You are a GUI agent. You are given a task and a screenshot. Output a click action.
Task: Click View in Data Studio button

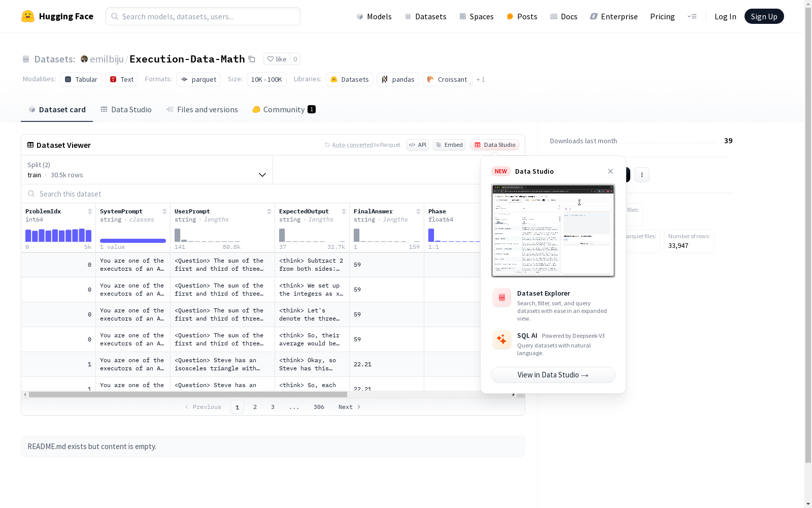(x=553, y=375)
